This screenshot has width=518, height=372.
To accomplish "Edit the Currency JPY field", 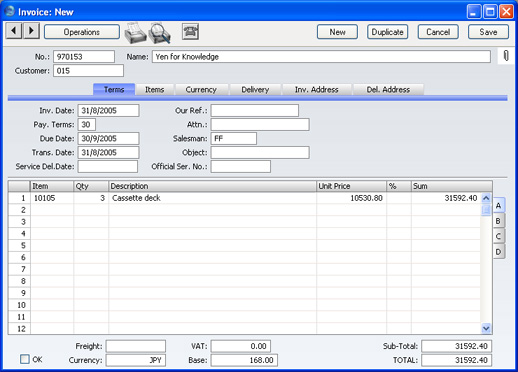I will 136,360.
